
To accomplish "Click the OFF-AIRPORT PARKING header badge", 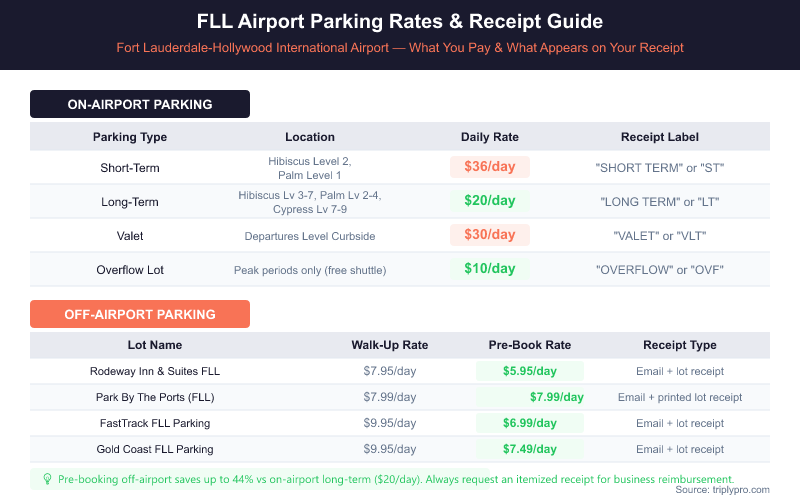I will pyautogui.click(x=140, y=314).
